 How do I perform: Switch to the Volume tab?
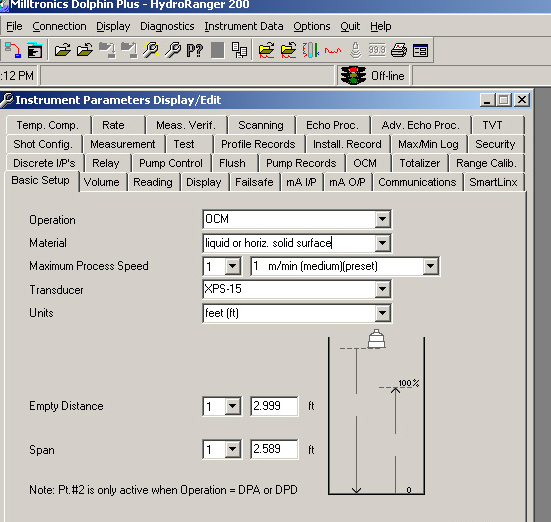coord(102,182)
